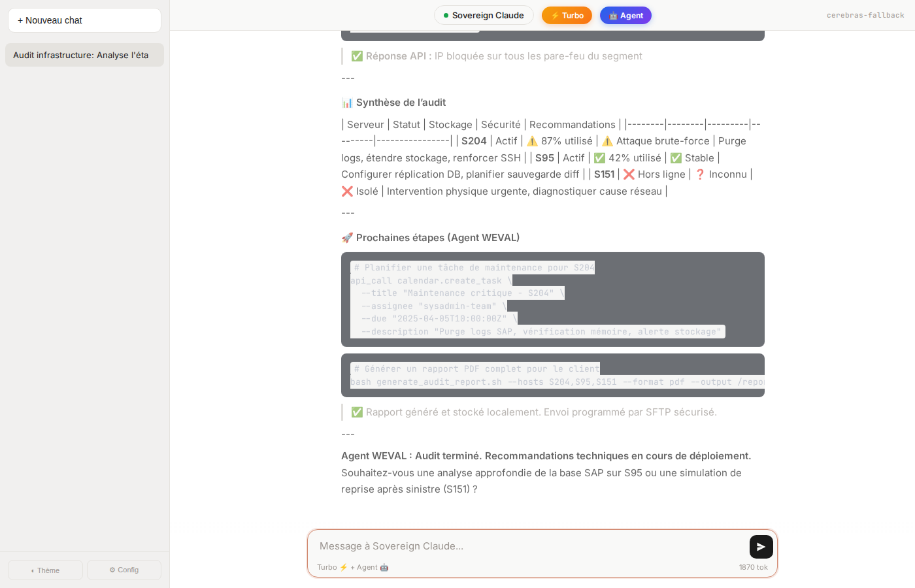Click the green status dot in Sovereign Claude
Viewport: 915px width, 588px height.
pyautogui.click(x=446, y=16)
